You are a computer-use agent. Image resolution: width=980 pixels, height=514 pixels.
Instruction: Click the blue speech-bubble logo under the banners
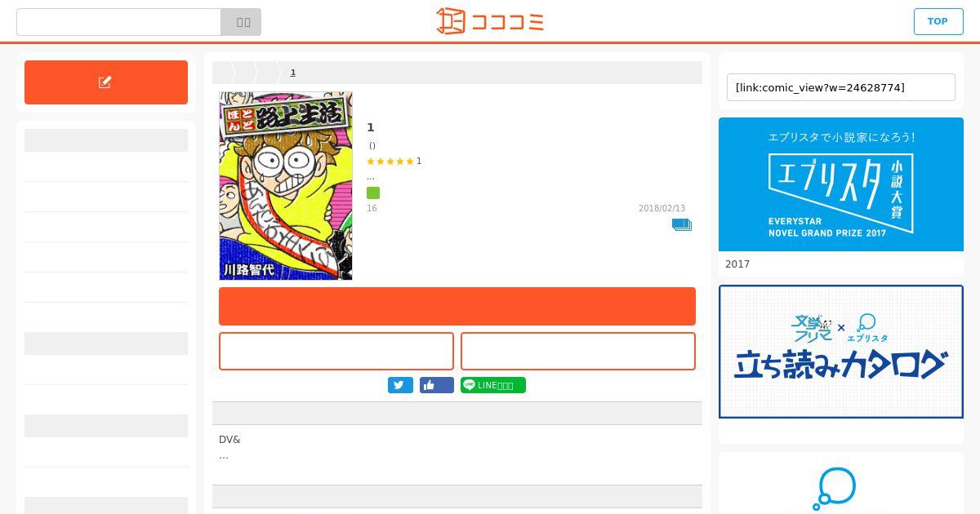(x=834, y=488)
